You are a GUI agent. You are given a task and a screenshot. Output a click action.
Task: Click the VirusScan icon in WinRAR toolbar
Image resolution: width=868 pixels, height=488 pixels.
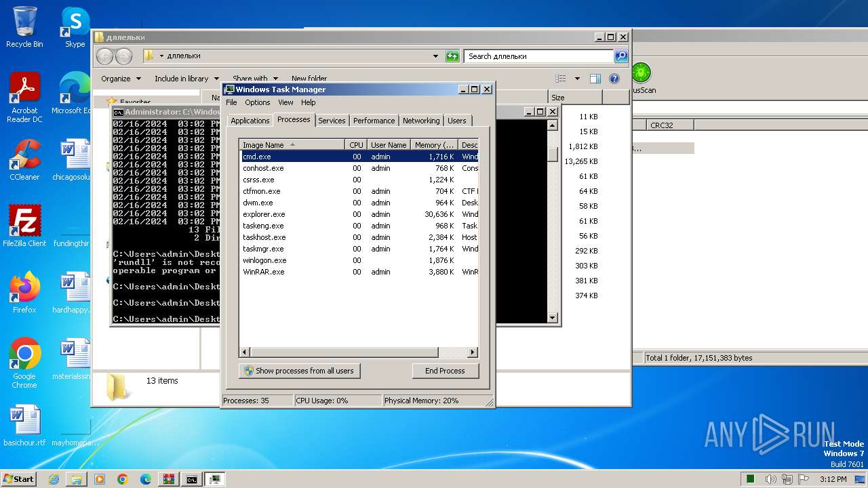click(x=641, y=78)
